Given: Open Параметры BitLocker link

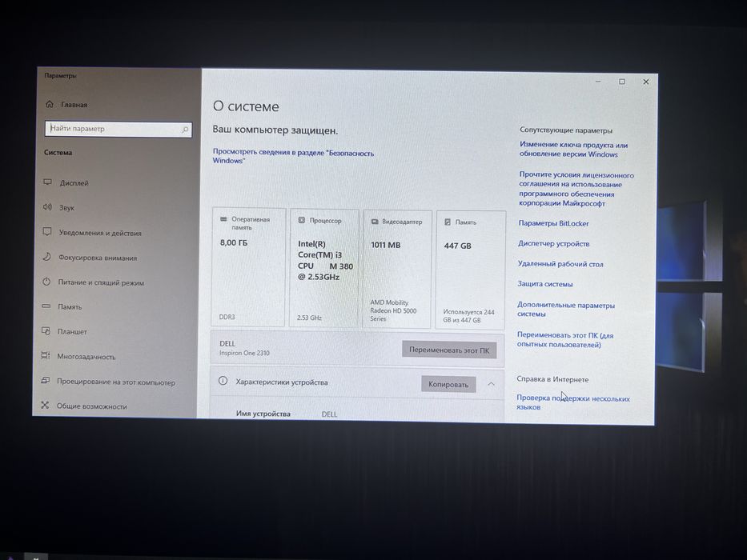Looking at the screenshot, I should click(553, 223).
